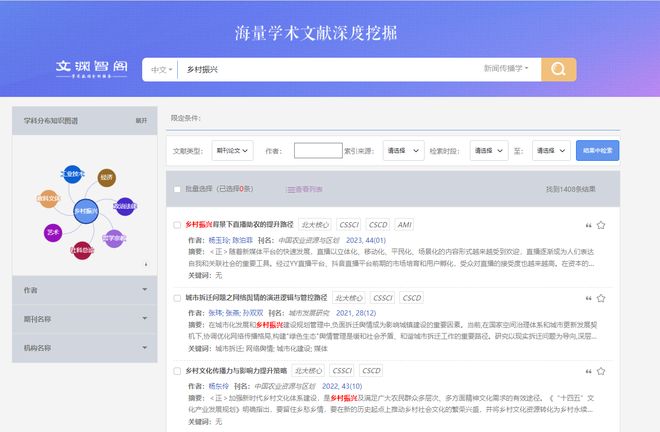Click author link 孙双双
660x432 pixels.
coord(253,313)
